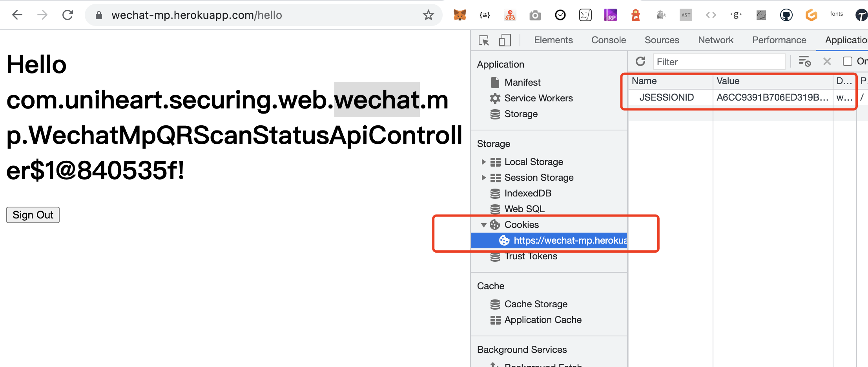Click the MetaMask fox extension icon
This screenshot has width=868, height=367.
tap(460, 15)
